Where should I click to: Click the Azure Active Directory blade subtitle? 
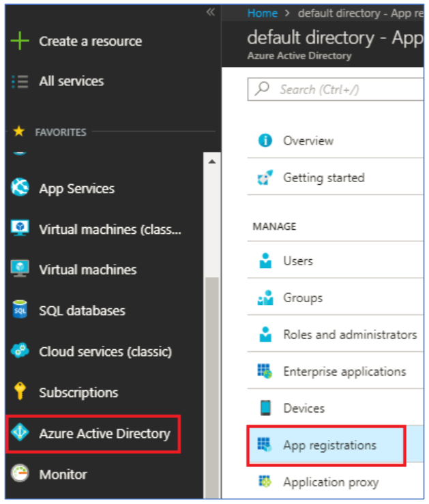pos(299,56)
